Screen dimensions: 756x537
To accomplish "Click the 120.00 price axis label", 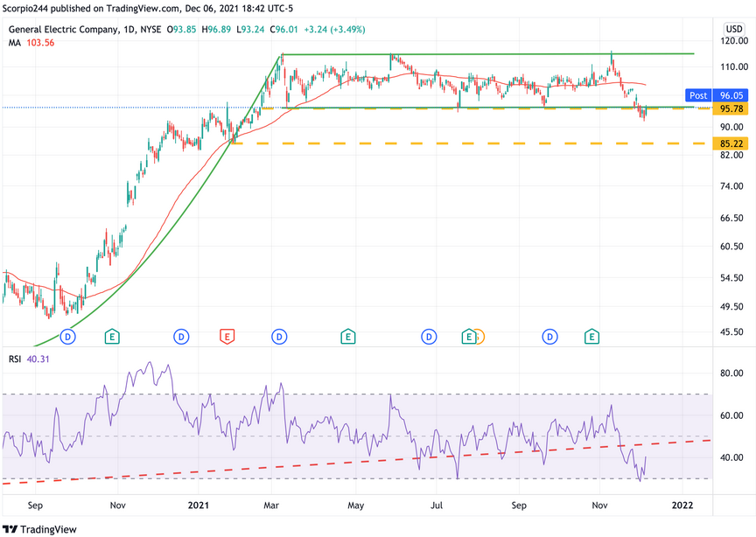I will 734,41.
